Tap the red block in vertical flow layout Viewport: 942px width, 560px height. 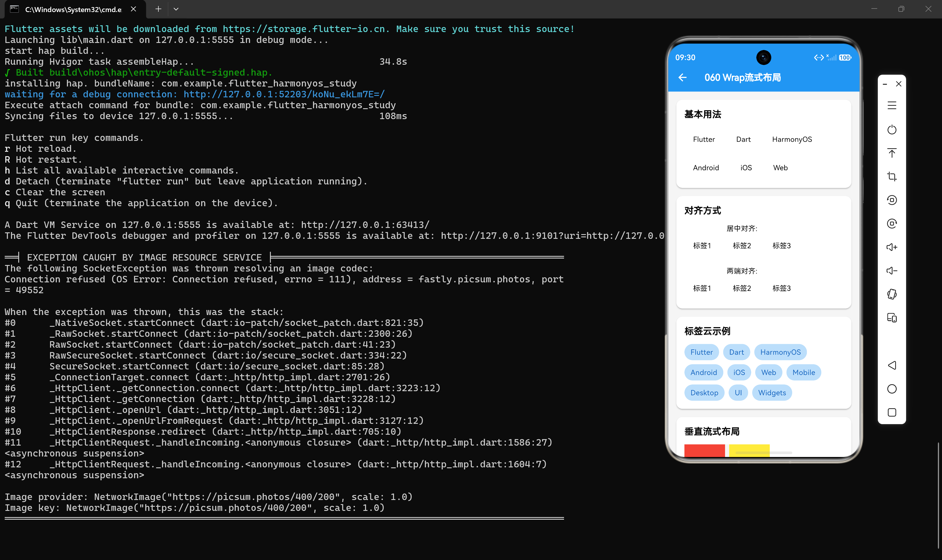[x=704, y=451]
